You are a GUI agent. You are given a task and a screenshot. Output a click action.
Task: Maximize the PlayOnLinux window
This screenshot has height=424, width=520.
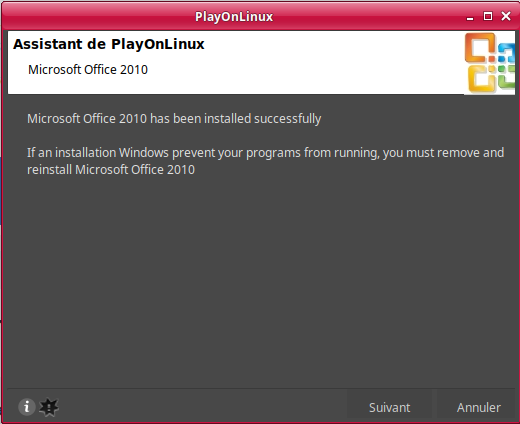click(x=488, y=16)
